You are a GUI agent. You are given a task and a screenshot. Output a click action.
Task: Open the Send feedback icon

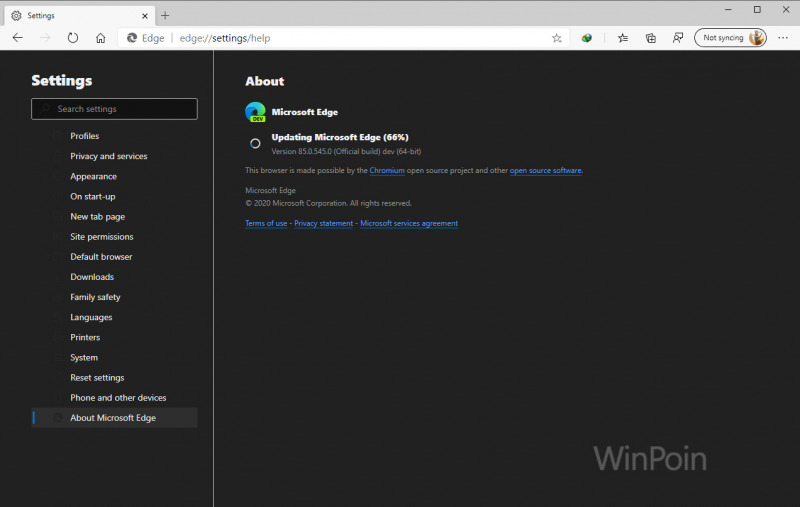coord(678,38)
